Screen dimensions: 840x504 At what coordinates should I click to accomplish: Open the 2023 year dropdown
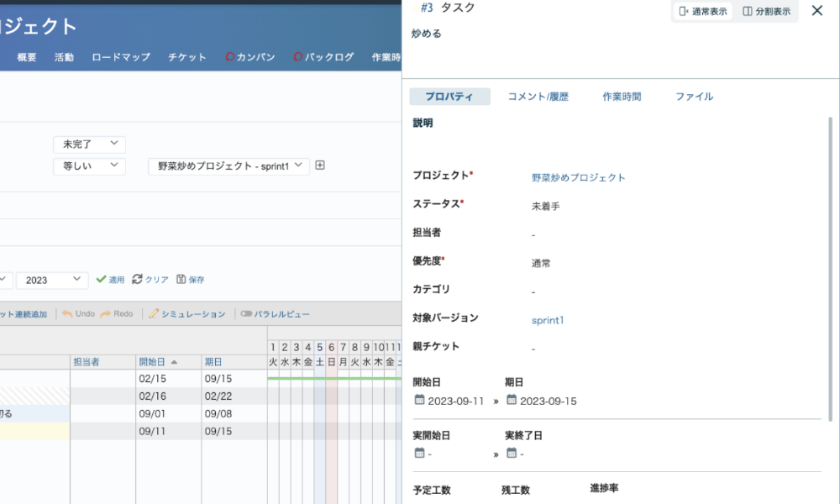(x=52, y=280)
